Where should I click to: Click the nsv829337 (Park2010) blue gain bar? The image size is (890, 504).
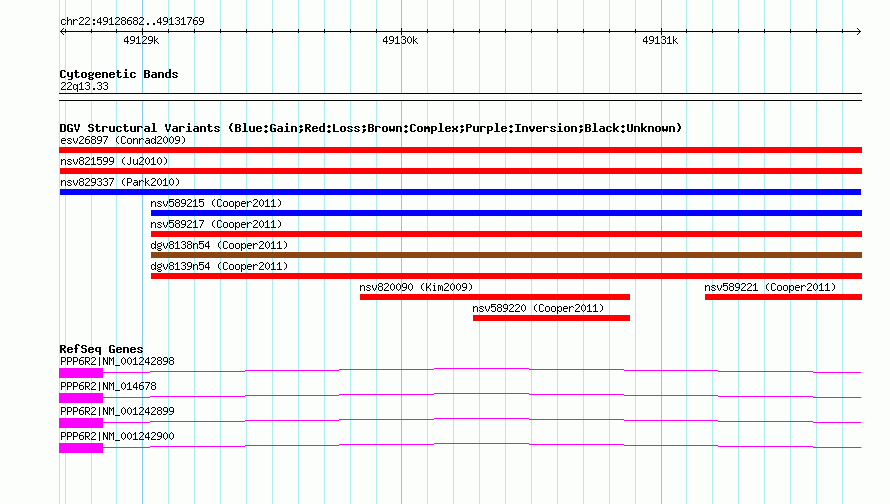pos(460,192)
